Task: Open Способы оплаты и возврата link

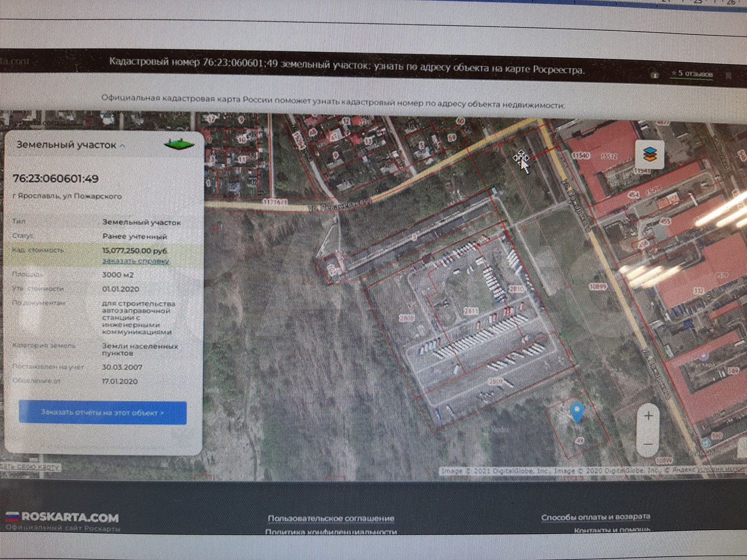Action: point(595,517)
